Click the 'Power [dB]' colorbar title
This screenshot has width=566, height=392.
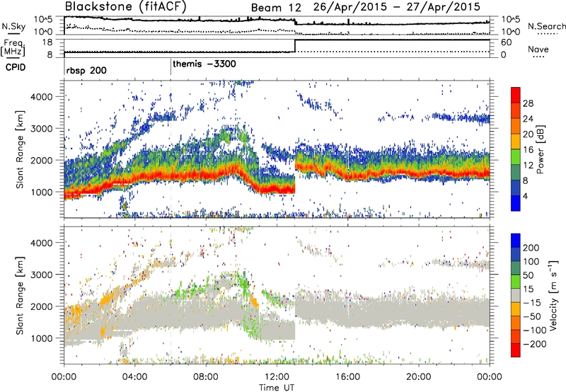540,149
